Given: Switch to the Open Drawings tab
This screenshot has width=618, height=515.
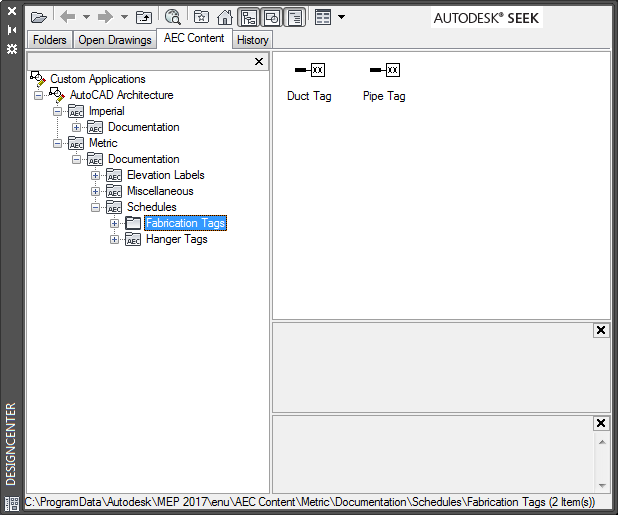Looking at the screenshot, I should click(115, 40).
